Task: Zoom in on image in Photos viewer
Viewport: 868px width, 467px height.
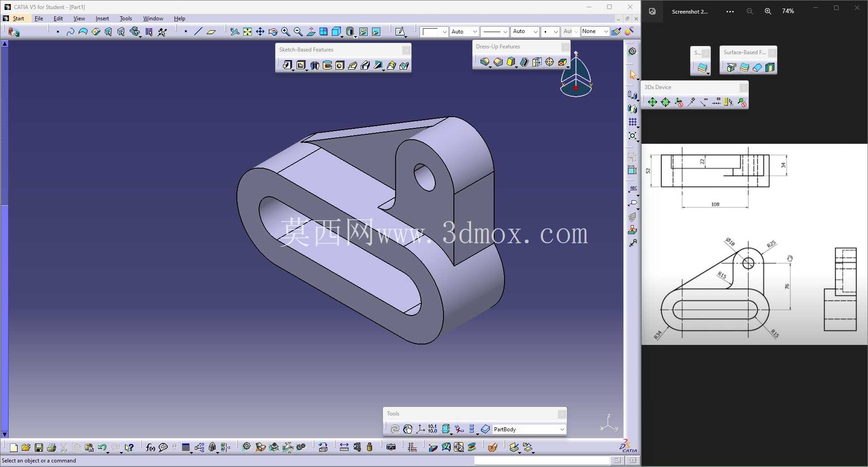Action: (768, 11)
